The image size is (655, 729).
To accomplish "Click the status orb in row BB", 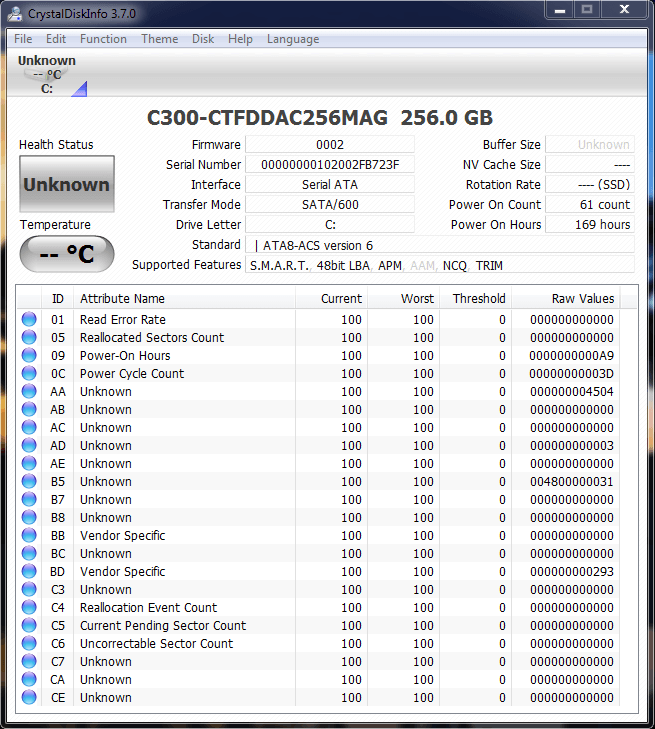I will [29, 536].
